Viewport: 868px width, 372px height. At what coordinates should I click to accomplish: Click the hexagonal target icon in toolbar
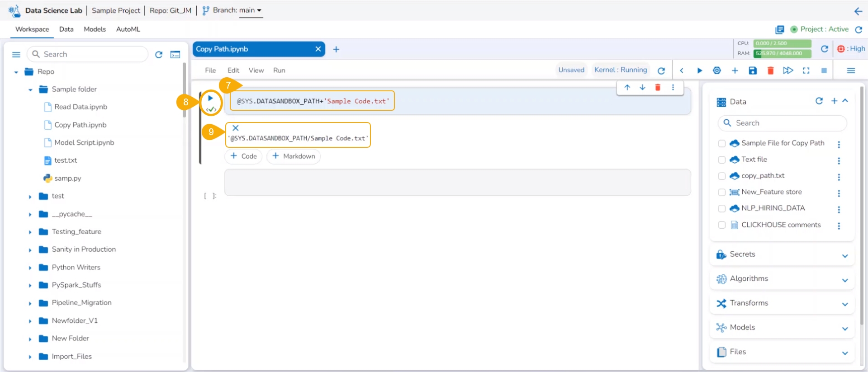[717, 71]
